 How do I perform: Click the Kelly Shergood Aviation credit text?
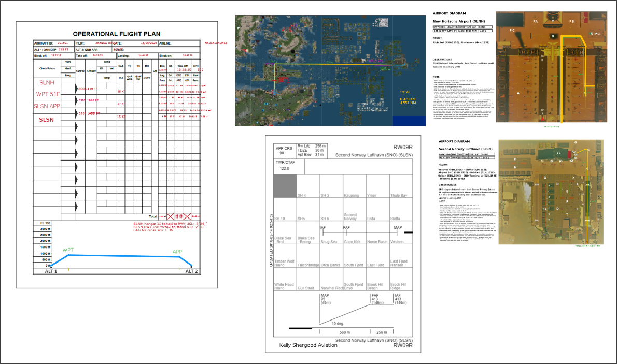(x=308, y=345)
